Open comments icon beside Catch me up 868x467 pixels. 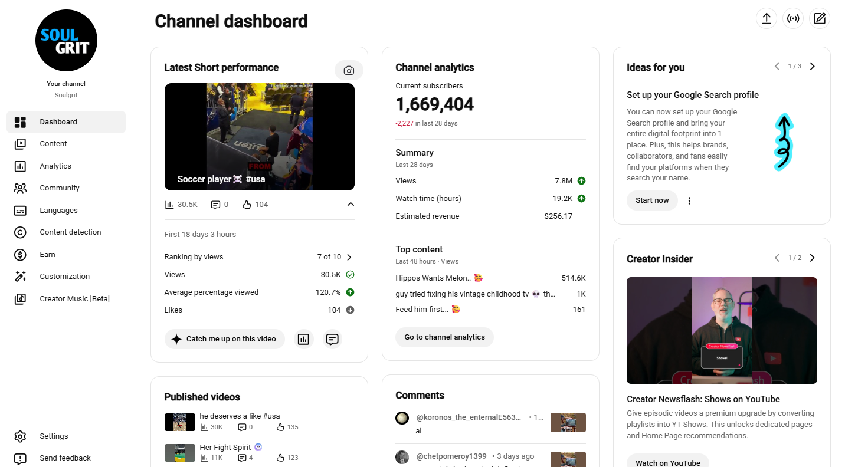tap(332, 339)
